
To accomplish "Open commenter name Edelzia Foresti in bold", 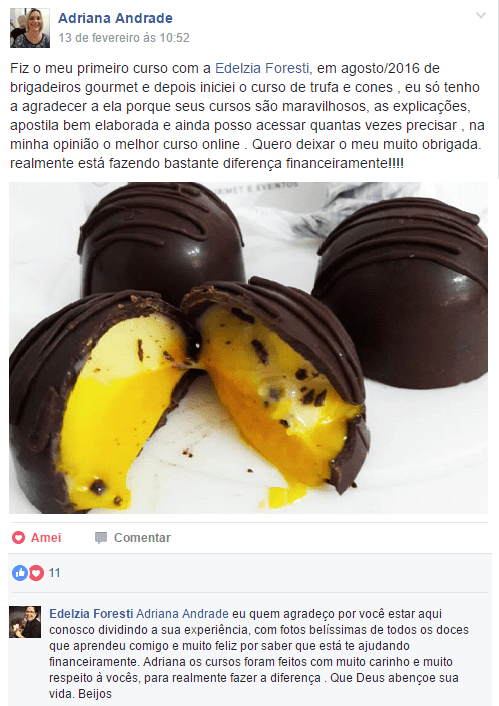I will [91, 614].
